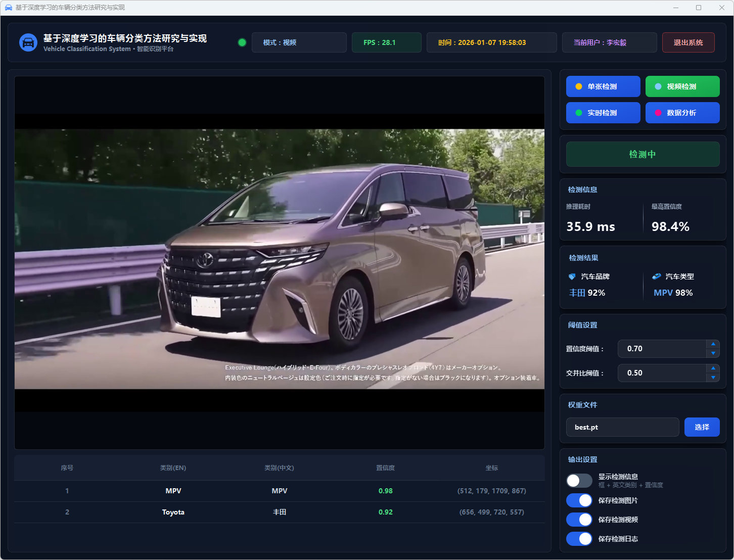
Task: Click the 置信度 column header
Action: 386,468
